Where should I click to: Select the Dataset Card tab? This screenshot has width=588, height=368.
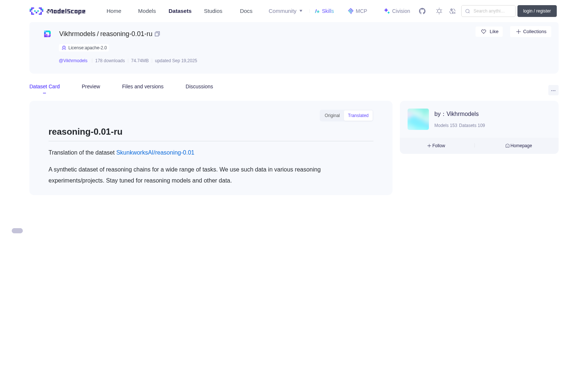(44, 86)
